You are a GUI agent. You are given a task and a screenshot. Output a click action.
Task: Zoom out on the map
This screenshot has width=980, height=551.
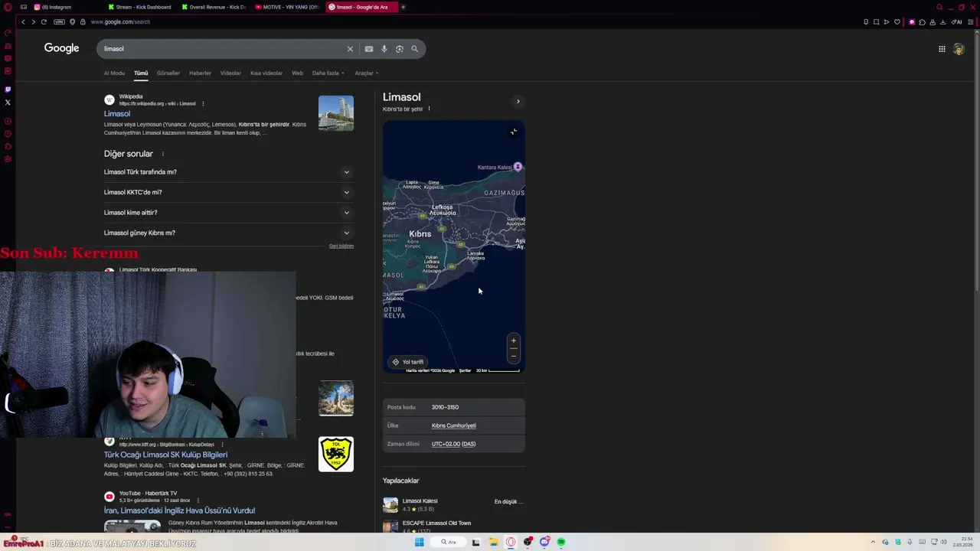514,356
